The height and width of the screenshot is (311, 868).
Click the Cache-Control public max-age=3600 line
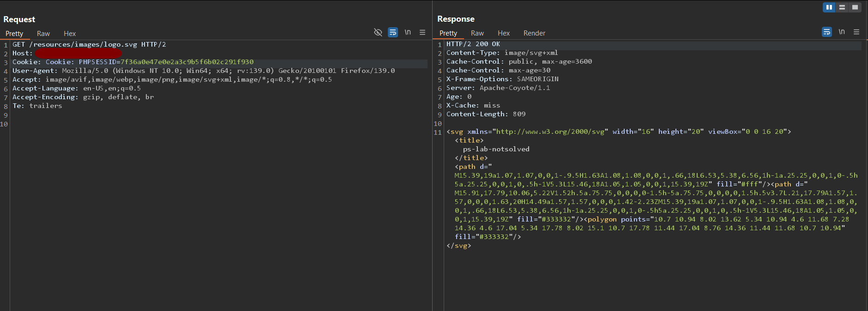tap(519, 61)
